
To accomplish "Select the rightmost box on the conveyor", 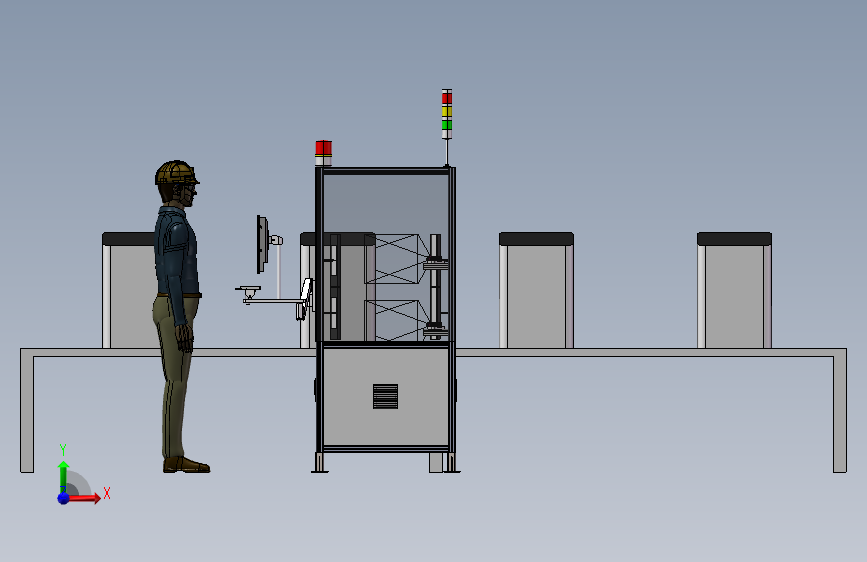I will 734,290.
